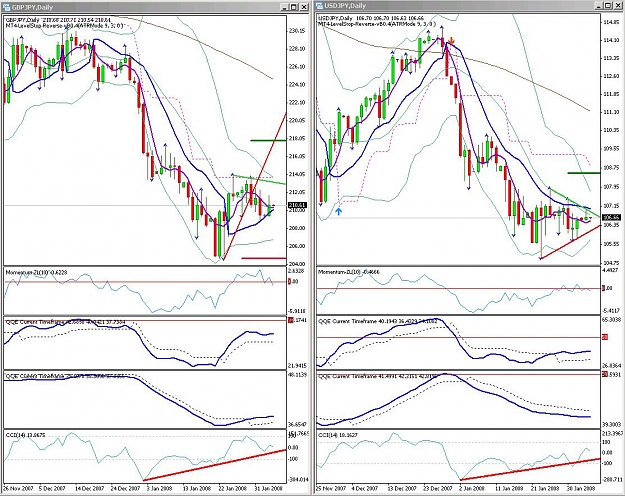Select the red support trendline on USDJPY price chart

pos(570,242)
